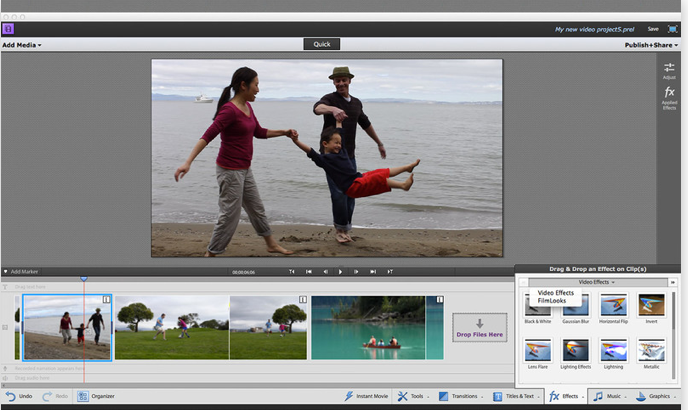Open the Applied Effects fx panel
This screenshot has width=688, height=410.
pyautogui.click(x=669, y=97)
